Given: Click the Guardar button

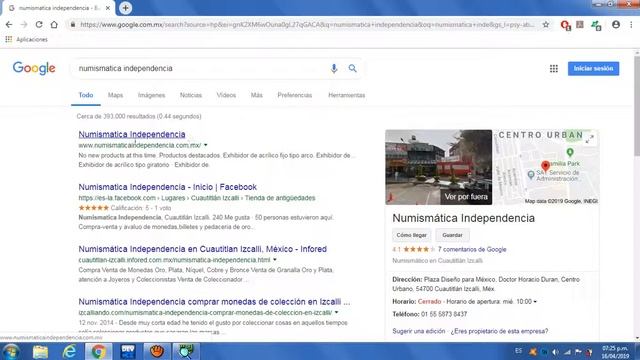Looking at the screenshot, I should [x=452, y=235].
